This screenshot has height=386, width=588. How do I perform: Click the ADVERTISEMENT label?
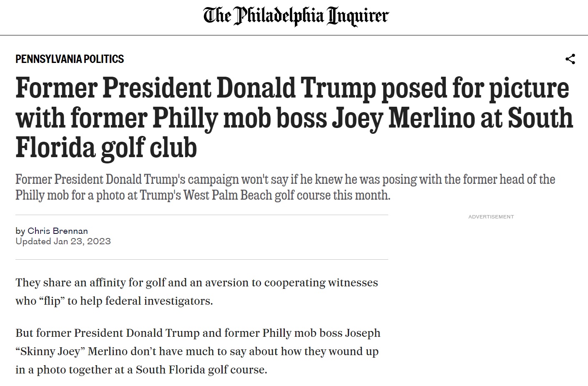491,217
